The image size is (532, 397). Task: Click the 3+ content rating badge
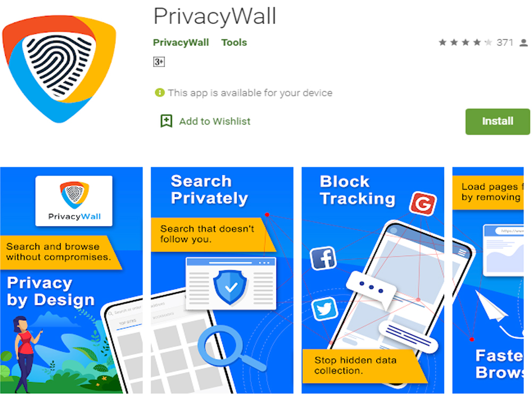pyautogui.click(x=159, y=62)
